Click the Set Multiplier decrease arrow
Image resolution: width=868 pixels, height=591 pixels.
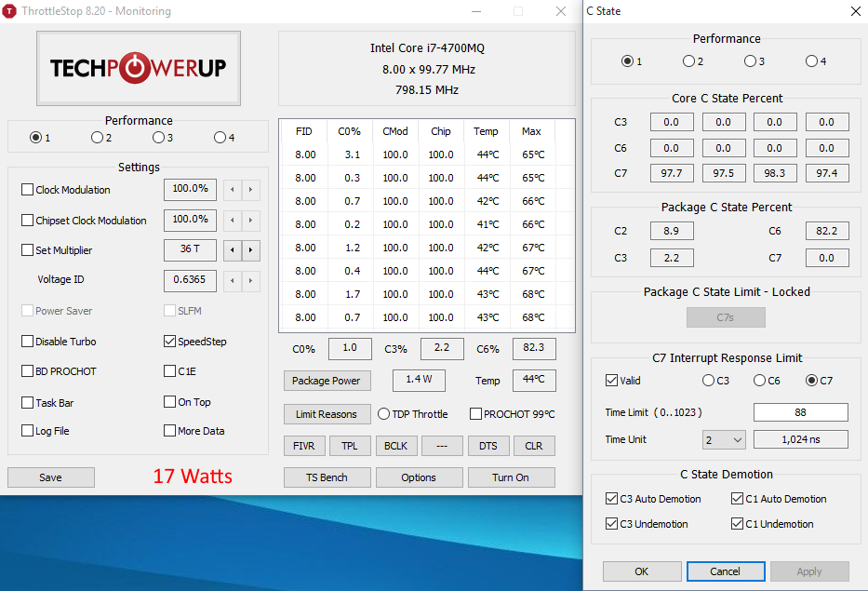coord(232,250)
